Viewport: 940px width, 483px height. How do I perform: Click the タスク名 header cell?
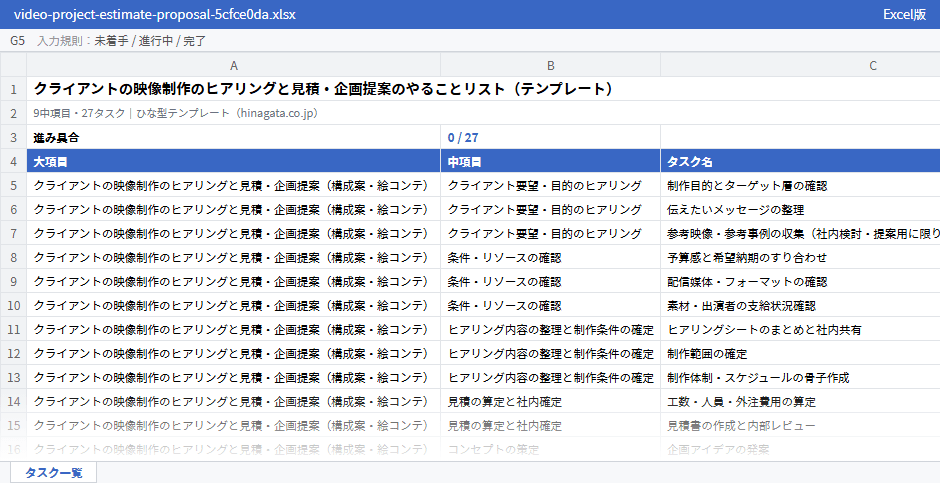pos(800,161)
